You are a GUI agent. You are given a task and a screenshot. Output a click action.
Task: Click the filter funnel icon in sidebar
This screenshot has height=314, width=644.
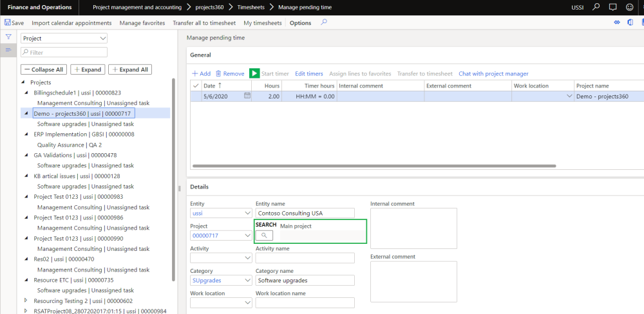click(8, 37)
